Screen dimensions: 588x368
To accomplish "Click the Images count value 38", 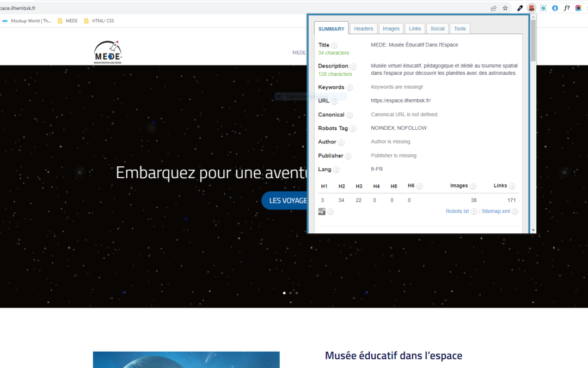I will (x=474, y=200).
